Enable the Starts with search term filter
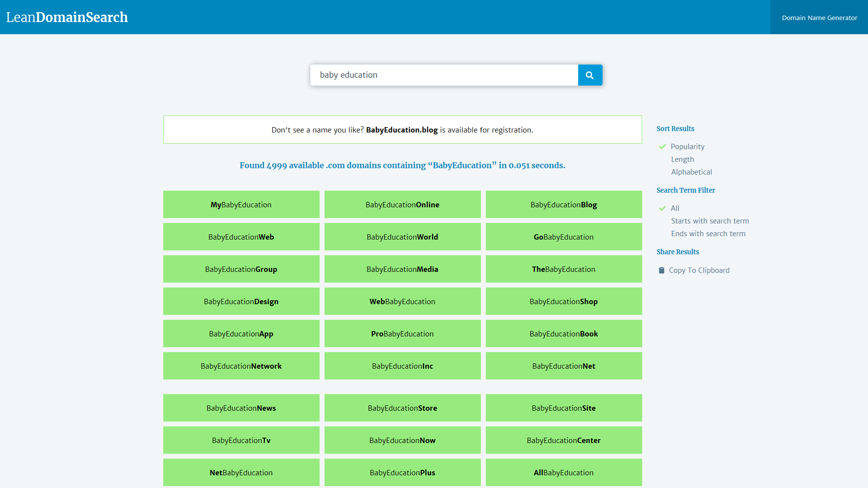This screenshot has width=868, height=488. pyautogui.click(x=710, y=221)
